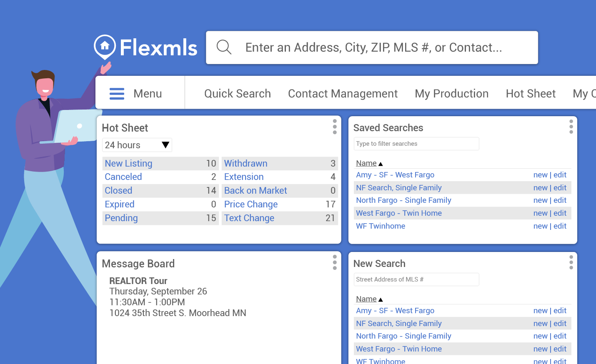Open Withdrawn listings link
The width and height of the screenshot is (596, 364).
click(x=246, y=163)
